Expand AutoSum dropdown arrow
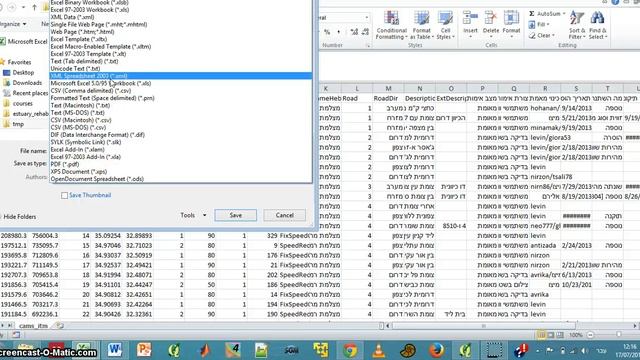Image resolution: width=640 pixels, height=360 pixels. click(x=564, y=14)
